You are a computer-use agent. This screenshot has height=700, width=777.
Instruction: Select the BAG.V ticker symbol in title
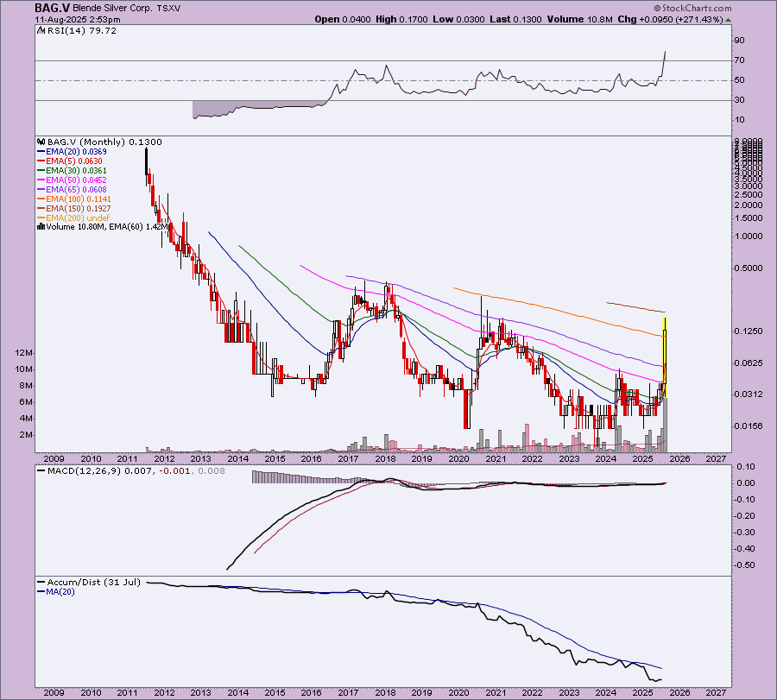pos(52,8)
